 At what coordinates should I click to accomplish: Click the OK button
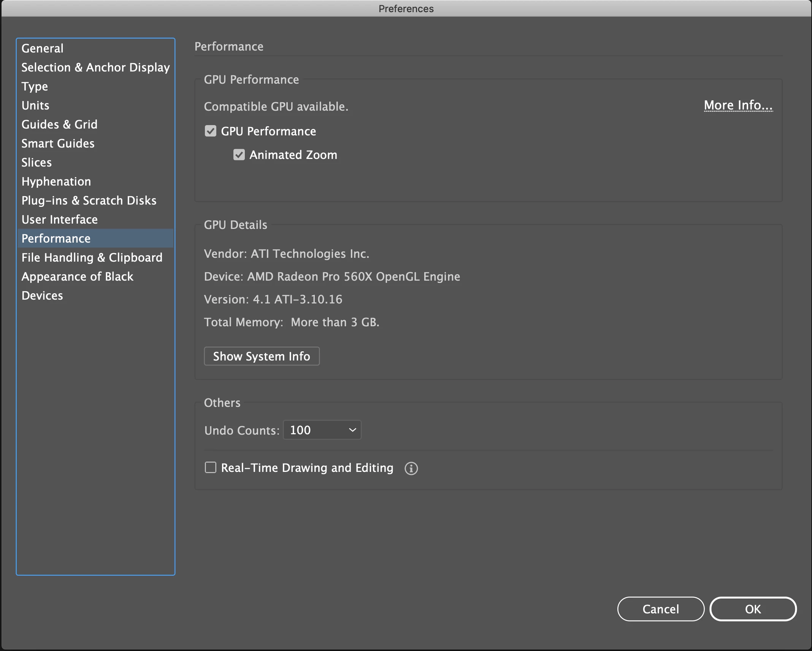click(753, 609)
